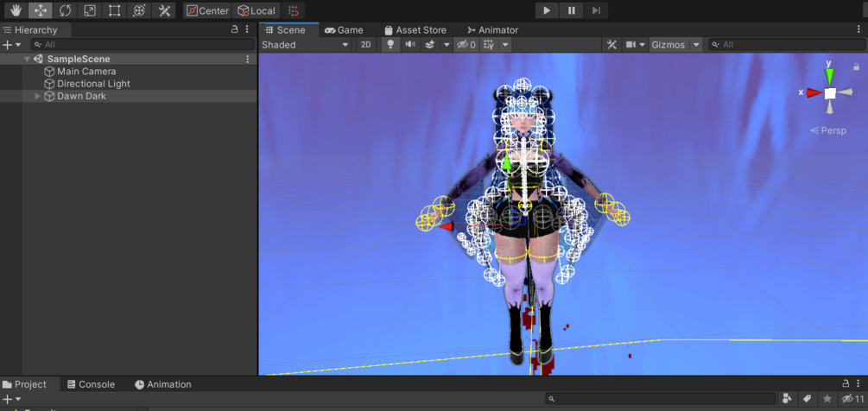868x411 pixels.
Task: Click green Y move handle arrow
Action: point(506,162)
